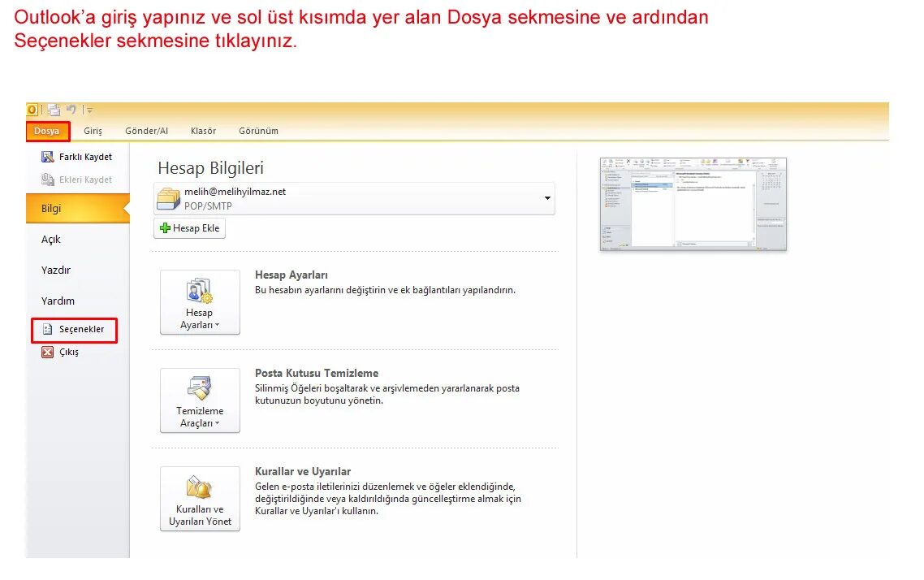Click the Outlook application icon in title bar
The width and height of the screenshot is (924, 580).
coord(32,110)
